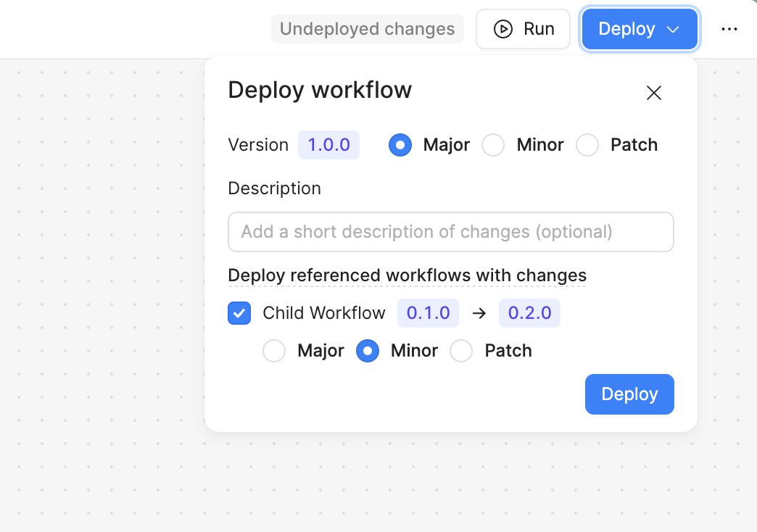Image resolution: width=757 pixels, height=532 pixels.
Task: Click the new 0.2.0 version badge
Action: point(529,313)
